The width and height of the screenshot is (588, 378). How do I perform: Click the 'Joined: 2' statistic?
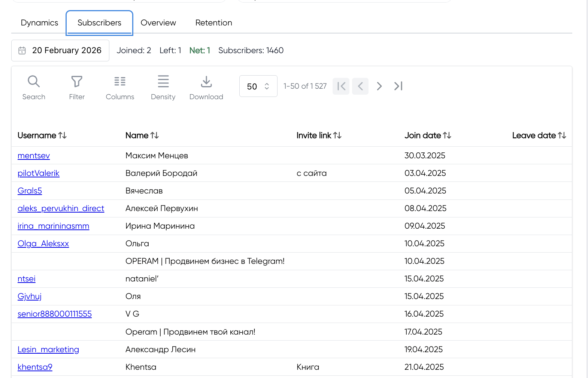pos(134,51)
